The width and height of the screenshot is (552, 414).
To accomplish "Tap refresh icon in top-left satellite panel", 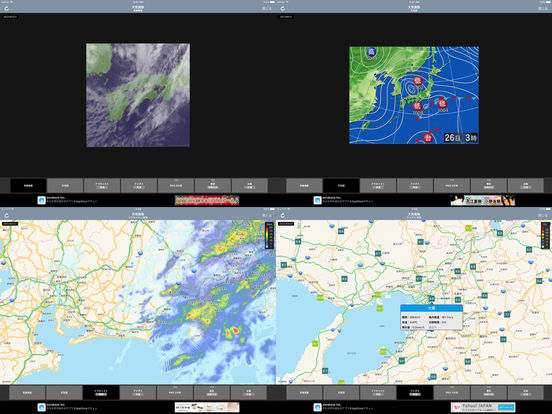I will [x=6, y=8].
